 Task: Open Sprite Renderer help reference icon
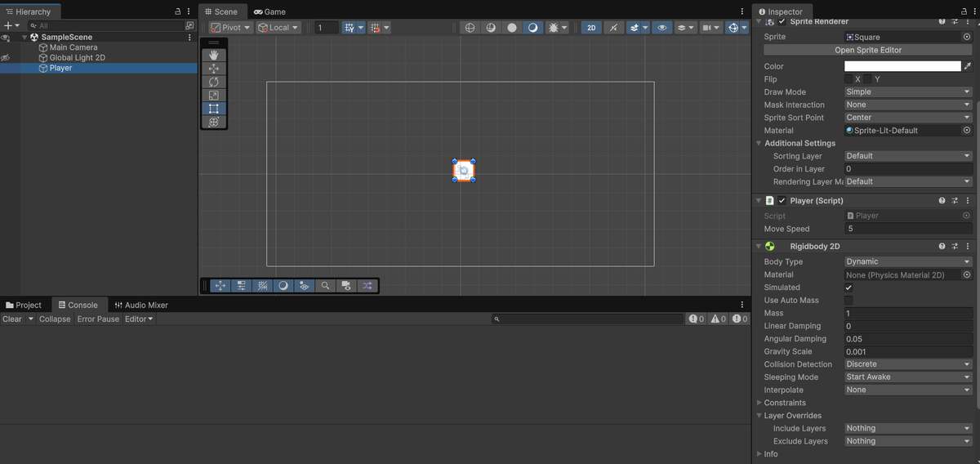click(x=942, y=21)
